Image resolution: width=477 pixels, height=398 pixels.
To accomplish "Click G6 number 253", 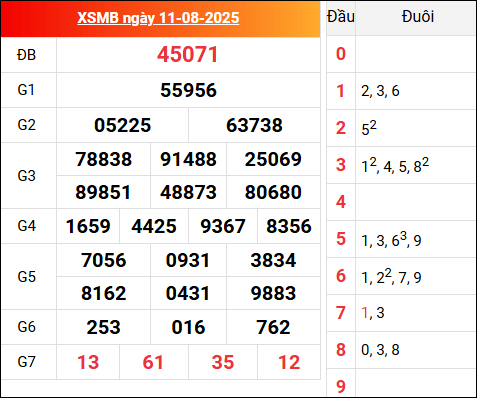I will click(103, 327).
